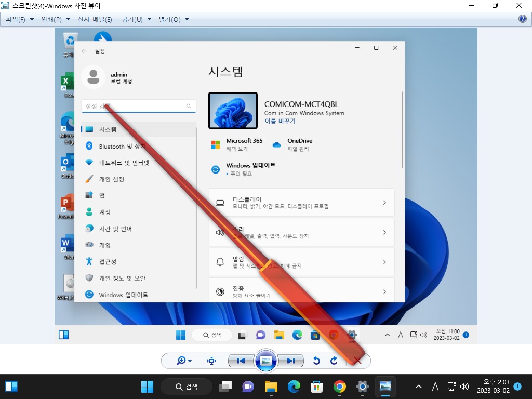The width and height of the screenshot is (532, 399).
Task: Expand the 소리 row chevron in the pictured Settings
Action: coord(384,232)
